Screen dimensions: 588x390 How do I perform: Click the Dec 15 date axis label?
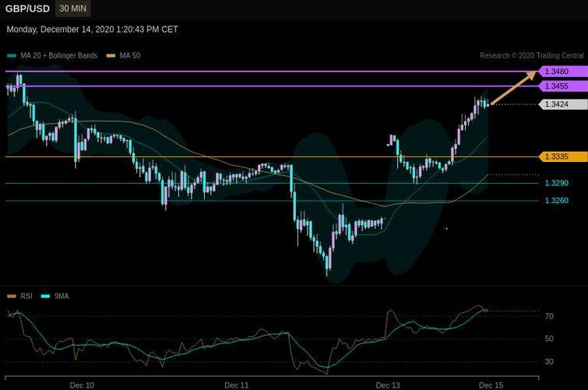(491, 385)
